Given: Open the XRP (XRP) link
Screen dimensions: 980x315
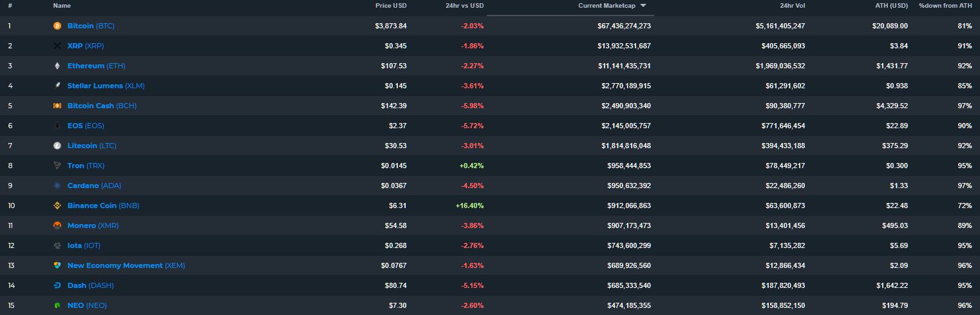Looking at the screenshot, I should [86, 46].
